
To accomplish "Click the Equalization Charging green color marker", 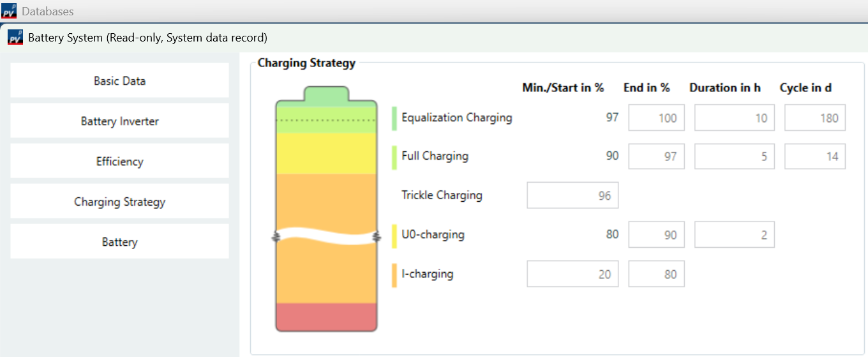I will 394,118.
